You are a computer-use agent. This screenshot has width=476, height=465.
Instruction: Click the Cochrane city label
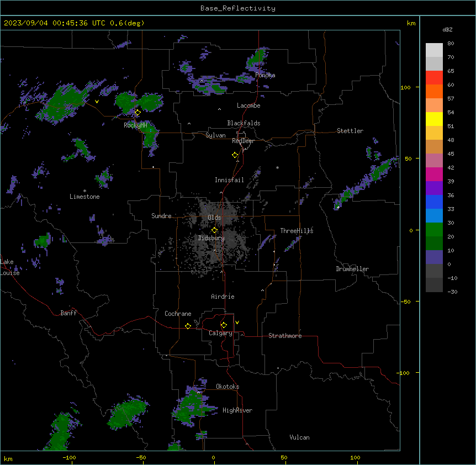click(178, 314)
